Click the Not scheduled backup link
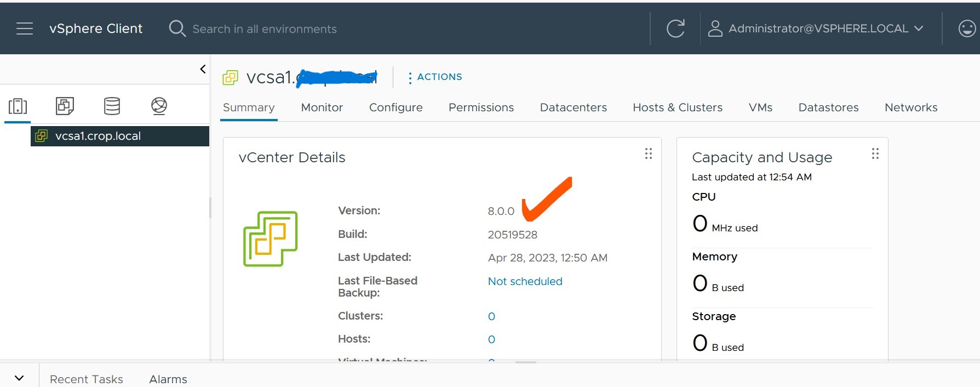 click(525, 281)
